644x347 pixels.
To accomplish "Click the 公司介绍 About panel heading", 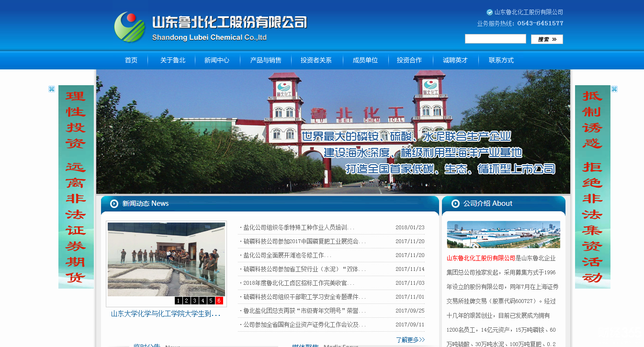I will click(x=488, y=203).
